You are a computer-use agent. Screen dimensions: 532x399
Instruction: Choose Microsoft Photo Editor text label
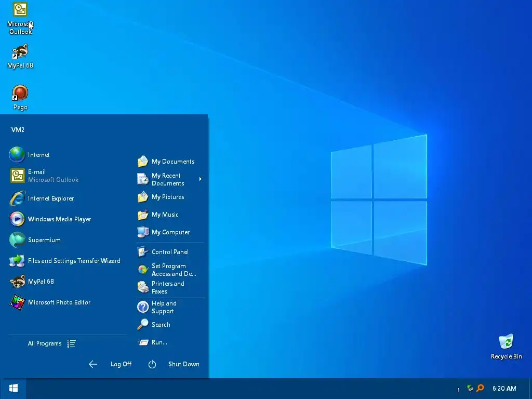(59, 302)
